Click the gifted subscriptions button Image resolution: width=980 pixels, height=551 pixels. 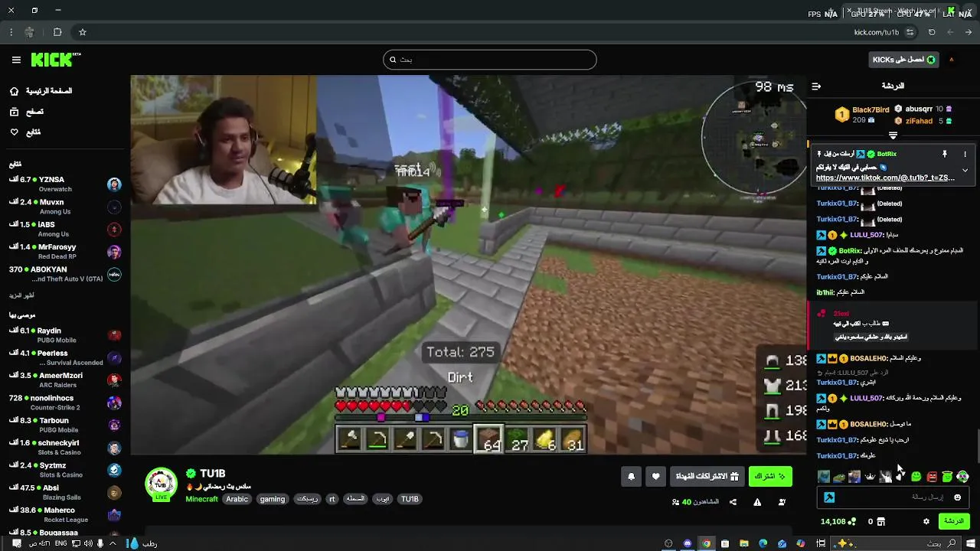[x=707, y=476]
